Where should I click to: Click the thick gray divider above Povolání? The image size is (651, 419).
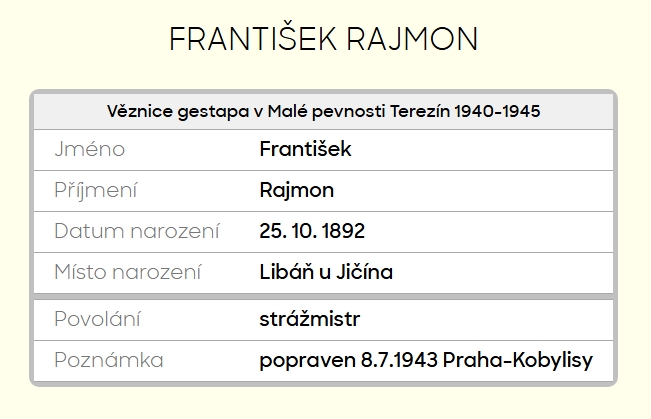(x=324, y=296)
